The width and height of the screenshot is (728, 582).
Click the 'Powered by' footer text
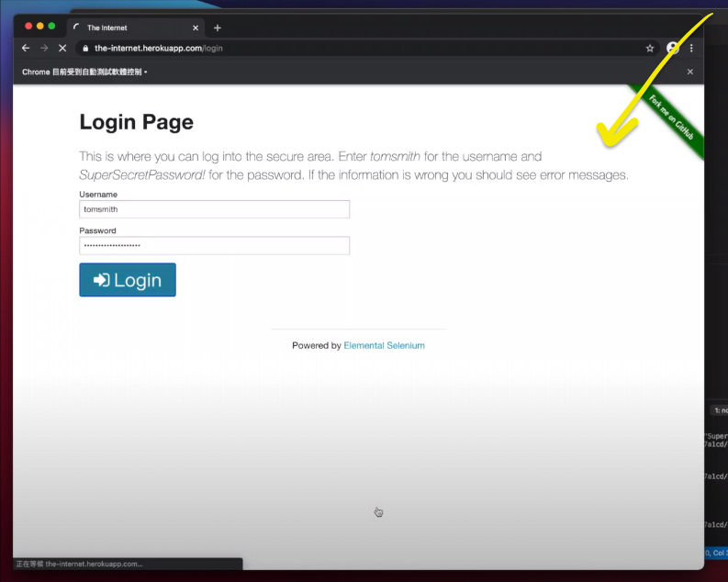(317, 345)
